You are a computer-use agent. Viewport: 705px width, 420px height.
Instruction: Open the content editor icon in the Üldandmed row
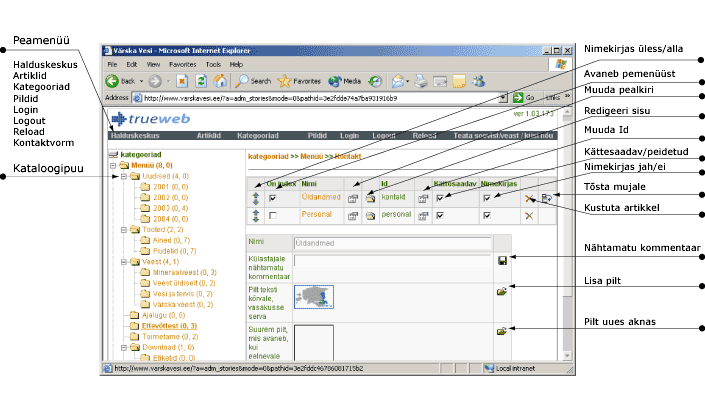coord(369,199)
